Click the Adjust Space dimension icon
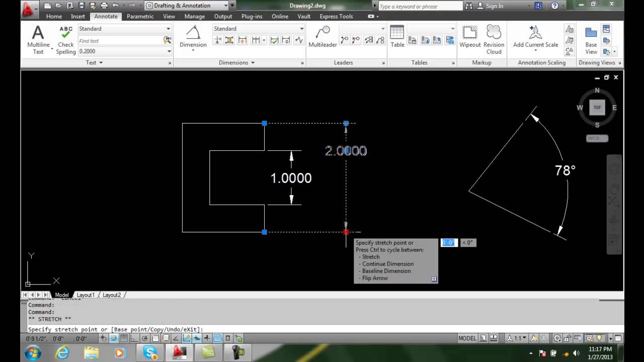 229,40
